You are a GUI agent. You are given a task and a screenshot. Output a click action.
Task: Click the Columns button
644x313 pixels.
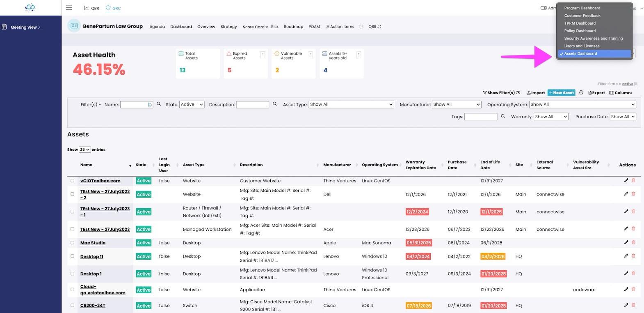(x=621, y=93)
